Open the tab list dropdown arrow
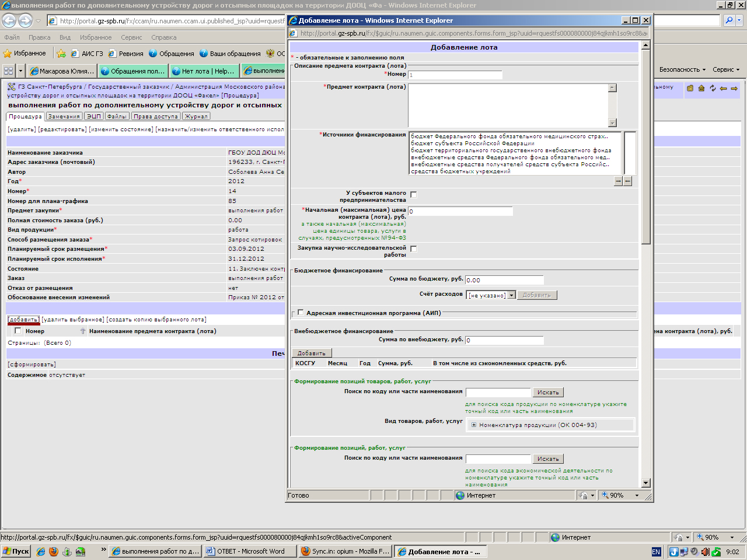Image resolution: width=747 pixels, height=560 pixels. point(20,71)
